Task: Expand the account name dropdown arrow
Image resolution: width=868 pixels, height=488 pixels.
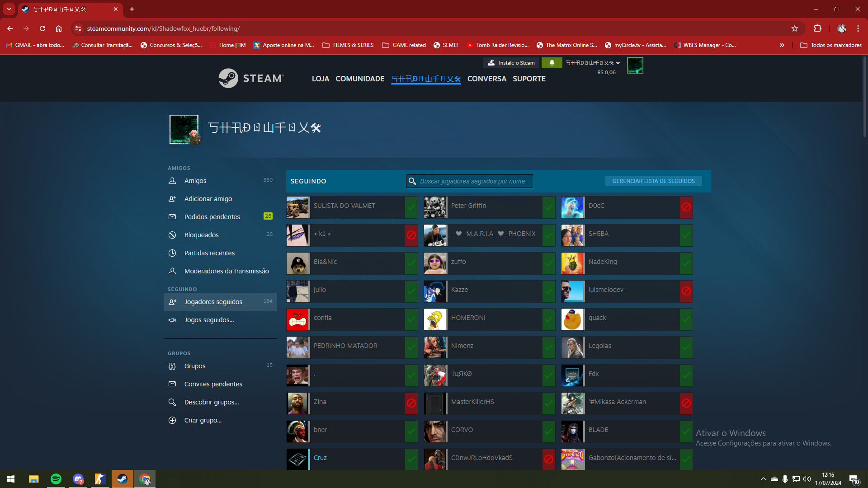Action: coord(618,63)
